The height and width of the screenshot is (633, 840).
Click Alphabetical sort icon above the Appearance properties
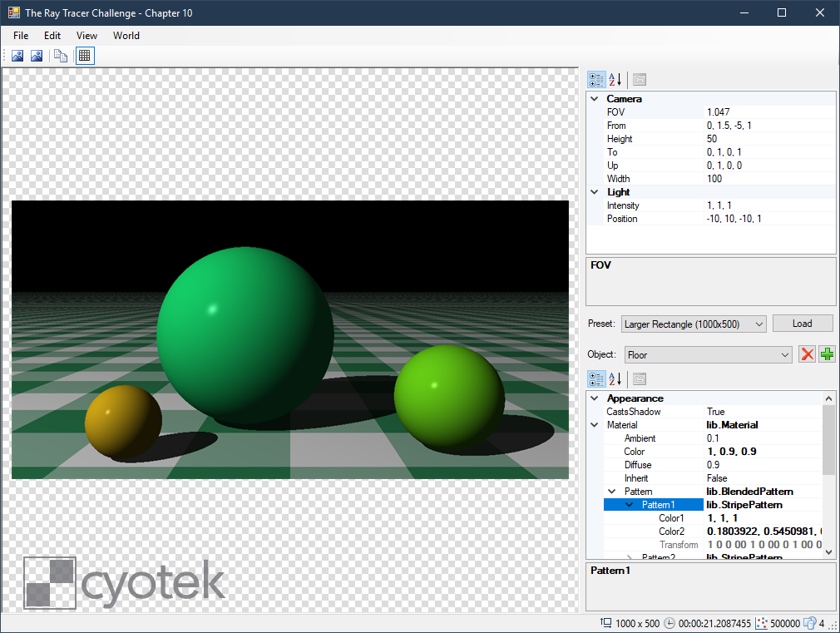pos(615,379)
